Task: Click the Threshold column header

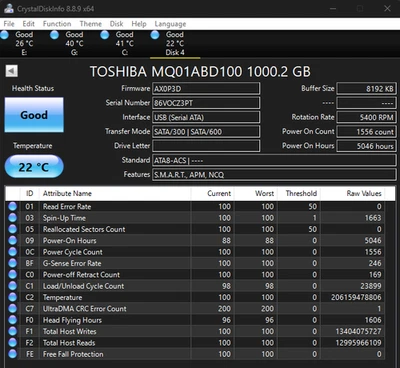Action: point(299,193)
